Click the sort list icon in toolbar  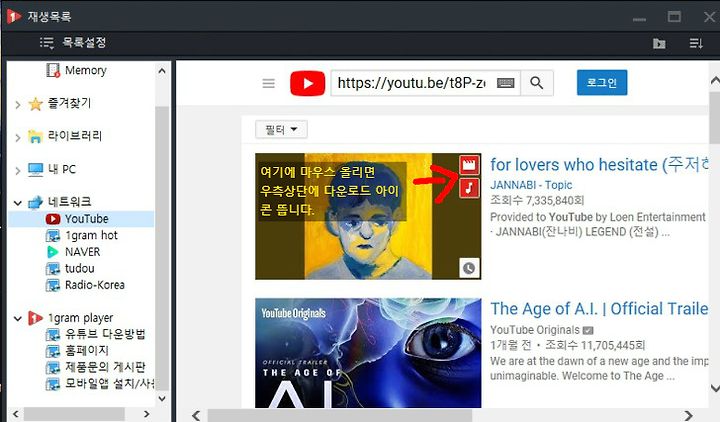coord(696,44)
